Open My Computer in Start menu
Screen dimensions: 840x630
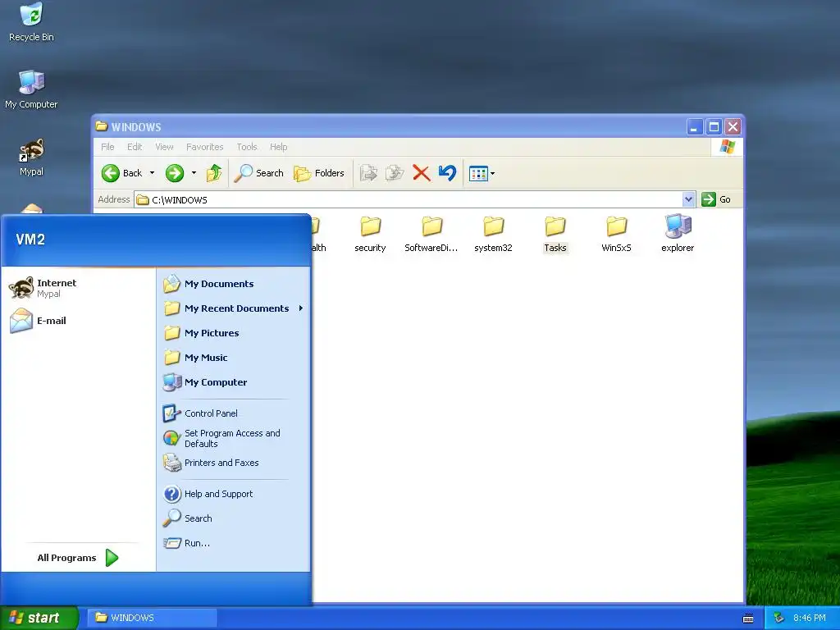click(x=234, y=382)
